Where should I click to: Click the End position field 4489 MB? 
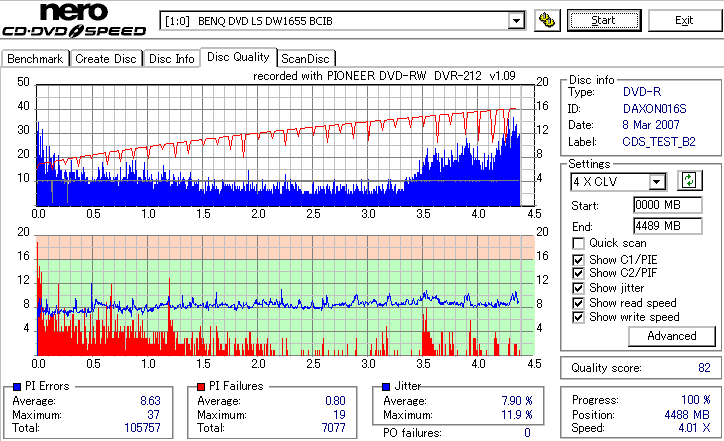click(x=668, y=226)
